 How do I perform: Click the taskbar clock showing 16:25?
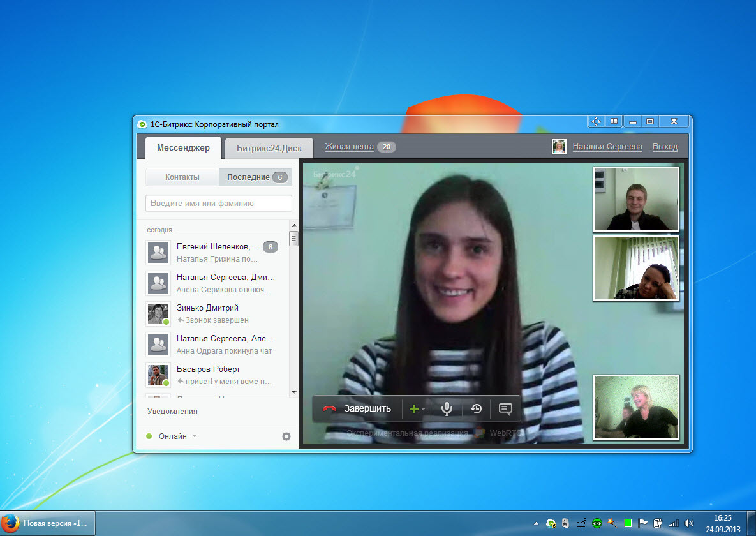click(x=723, y=523)
